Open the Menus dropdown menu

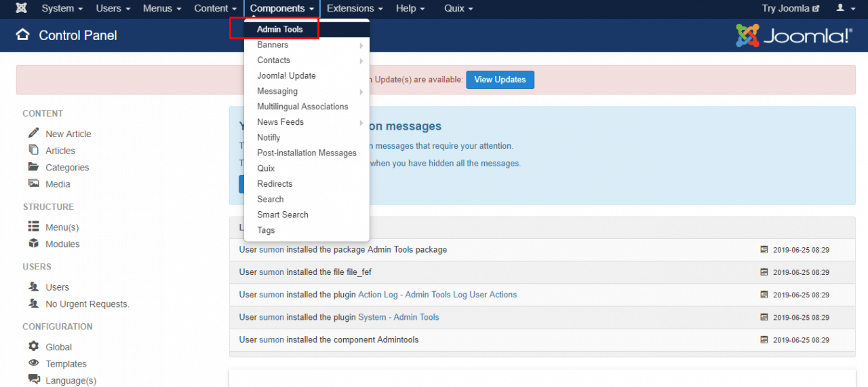[x=162, y=8]
